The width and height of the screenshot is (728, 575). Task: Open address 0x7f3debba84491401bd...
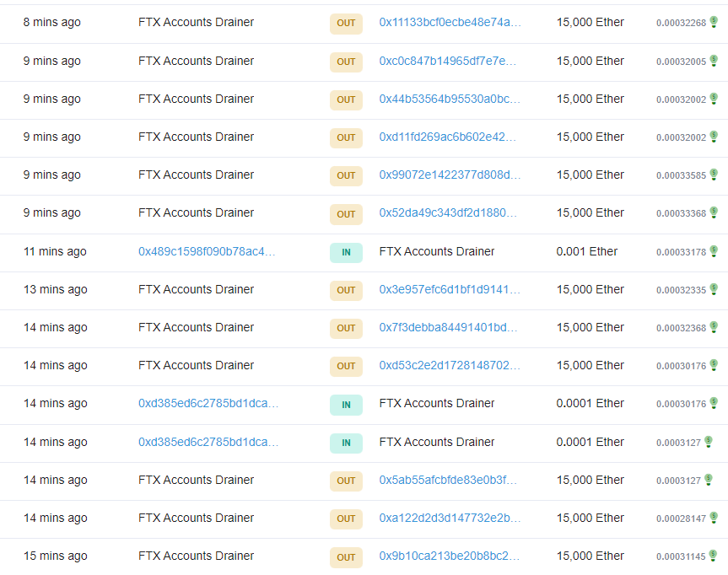pos(448,327)
